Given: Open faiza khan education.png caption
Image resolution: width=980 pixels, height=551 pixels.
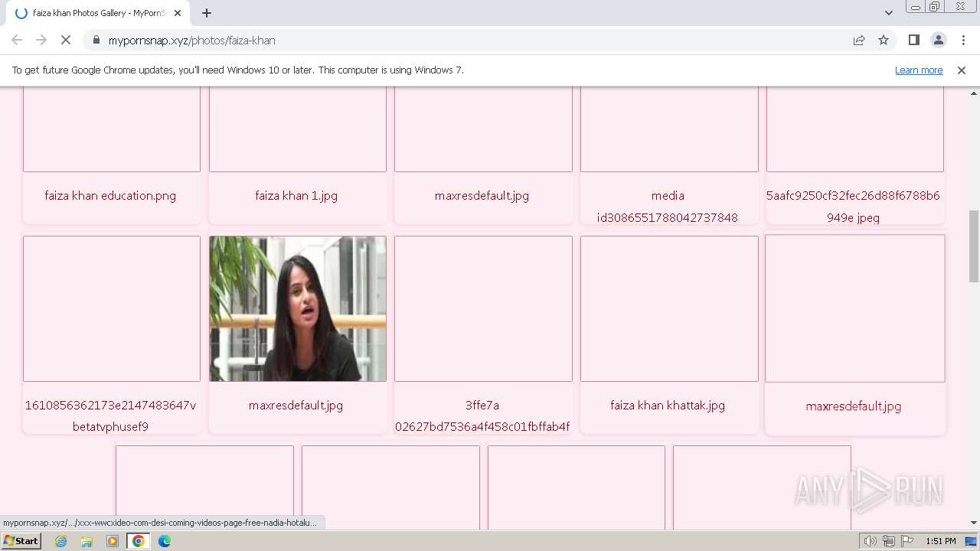Looking at the screenshot, I should pyautogui.click(x=110, y=195).
